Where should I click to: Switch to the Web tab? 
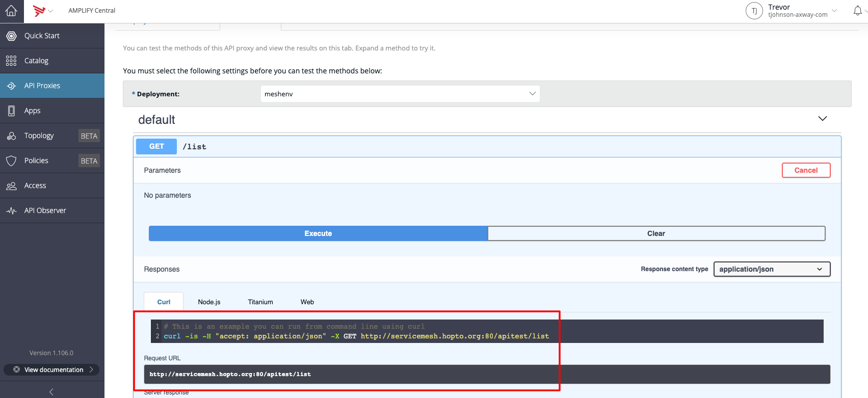pos(307,302)
